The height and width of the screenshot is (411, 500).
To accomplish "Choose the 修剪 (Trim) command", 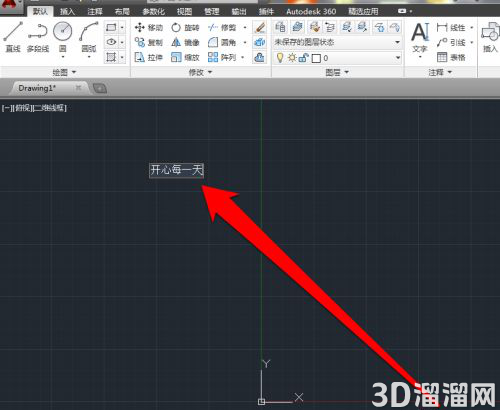I will 222,27.
